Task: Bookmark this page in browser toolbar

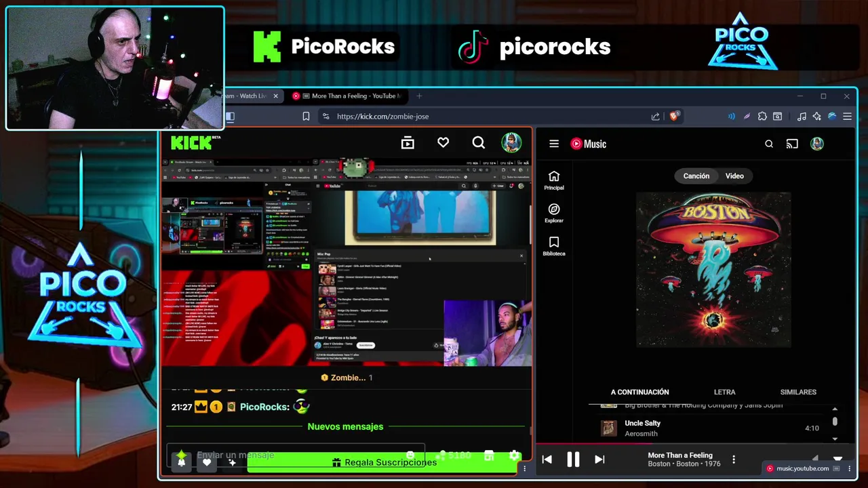Action: click(x=306, y=117)
